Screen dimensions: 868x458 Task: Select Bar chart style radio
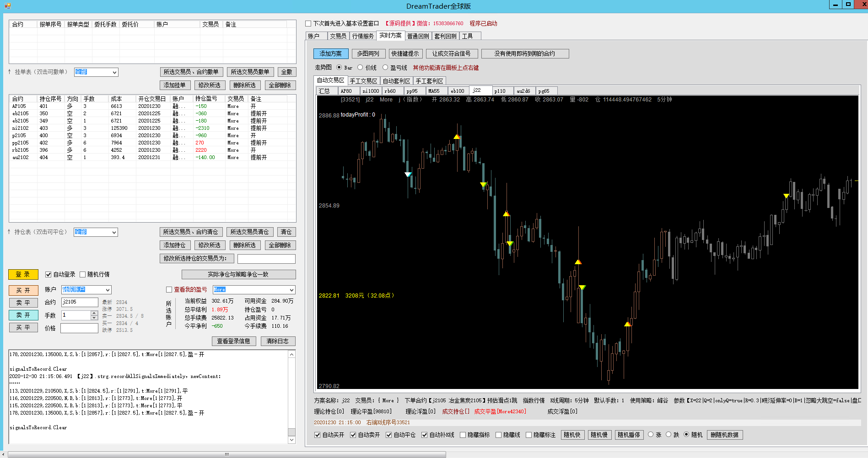coord(339,67)
